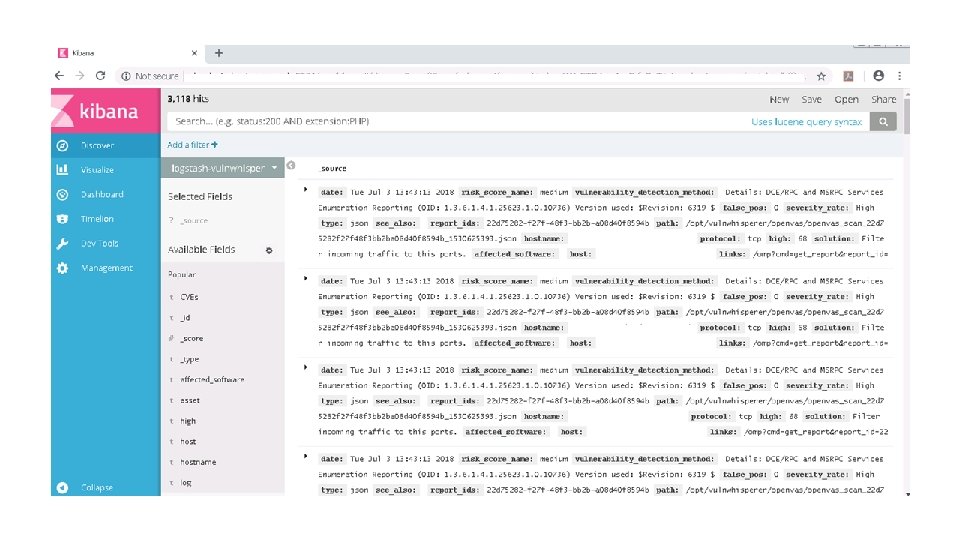Click Save in the top menu
The width and height of the screenshot is (960, 540).
(x=811, y=99)
